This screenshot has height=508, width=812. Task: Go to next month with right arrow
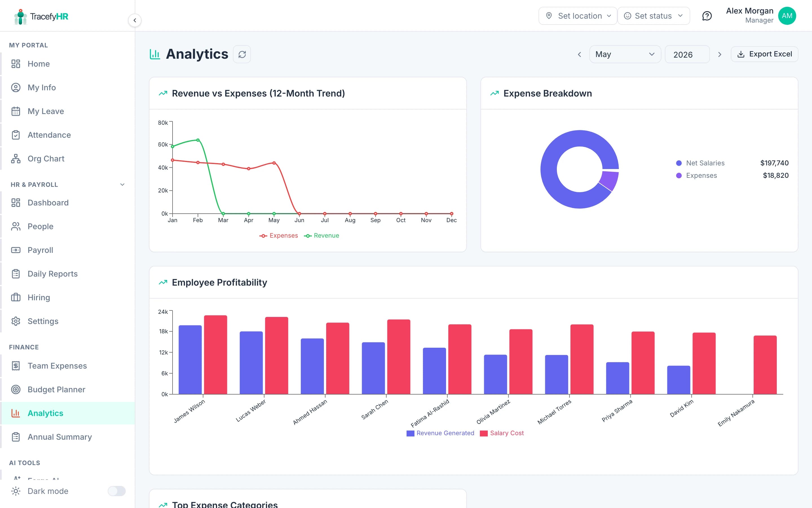tap(720, 54)
